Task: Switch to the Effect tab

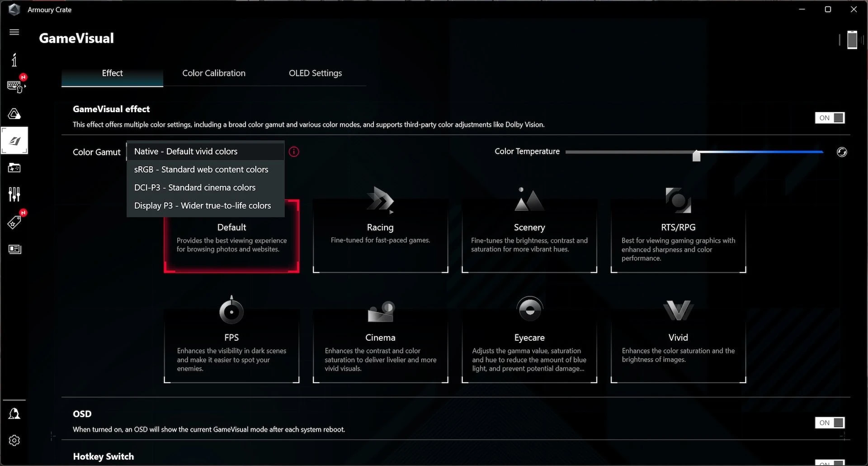Action: [112, 73]
